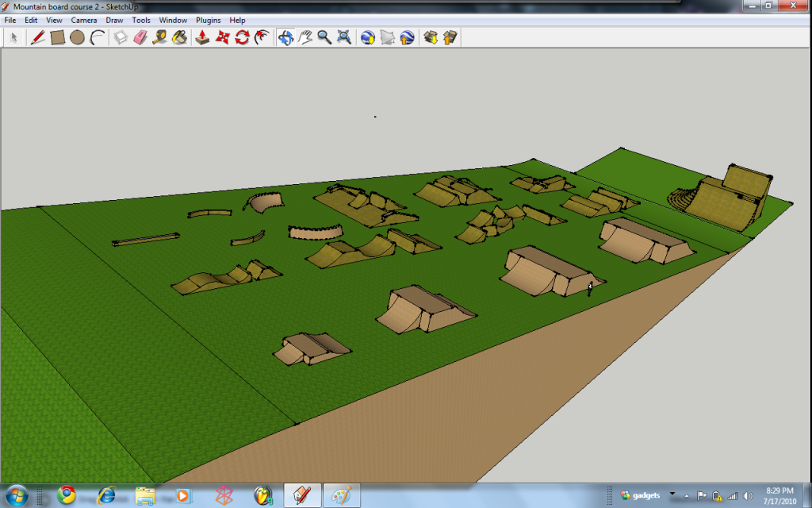Choose the Rotate tool

[243, 37]
